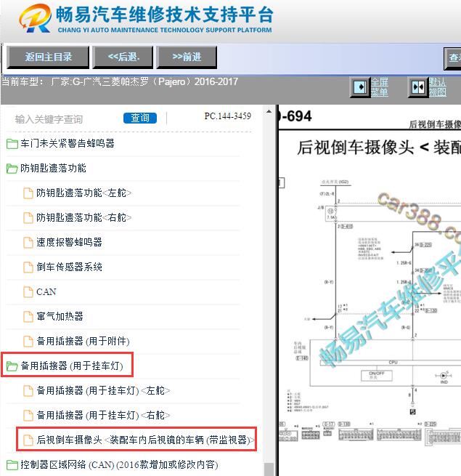Click the 当前车型 vehicle model text
Viewport: 461px width, 476px height.
[120, 81]
